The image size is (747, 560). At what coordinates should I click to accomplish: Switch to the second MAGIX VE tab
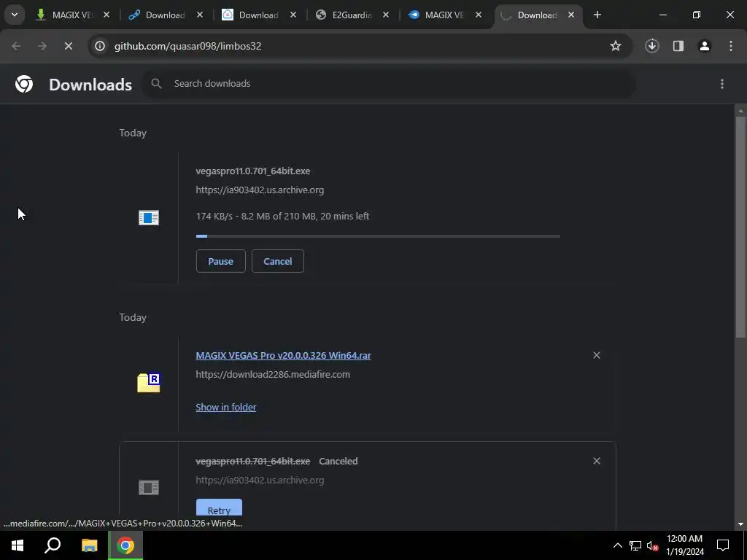444,15
